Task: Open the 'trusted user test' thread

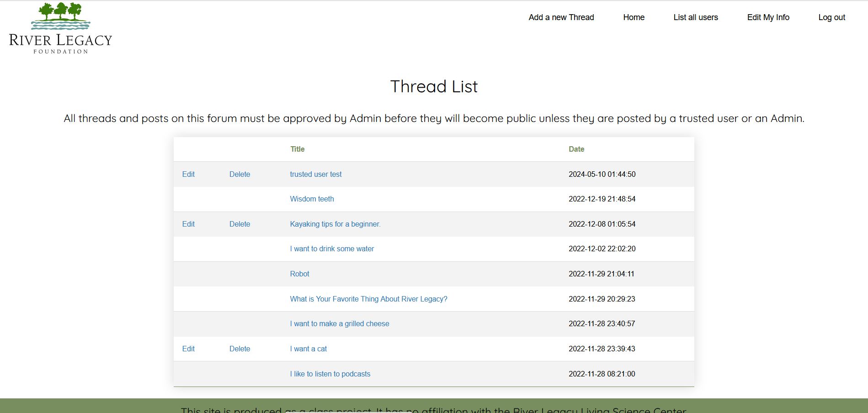Action: (316, 174)
